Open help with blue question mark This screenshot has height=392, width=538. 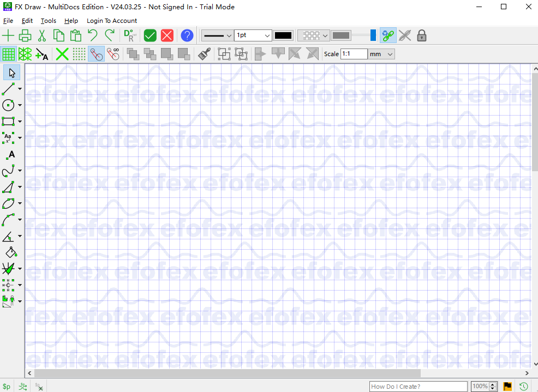[x=187, y=35]
